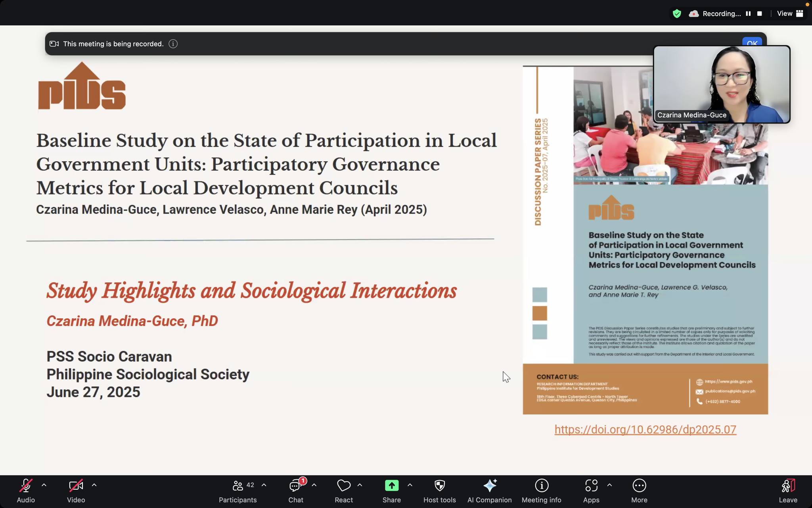
Task: Launch AI Companion sparkle icon
Action: tap(490, 486)
